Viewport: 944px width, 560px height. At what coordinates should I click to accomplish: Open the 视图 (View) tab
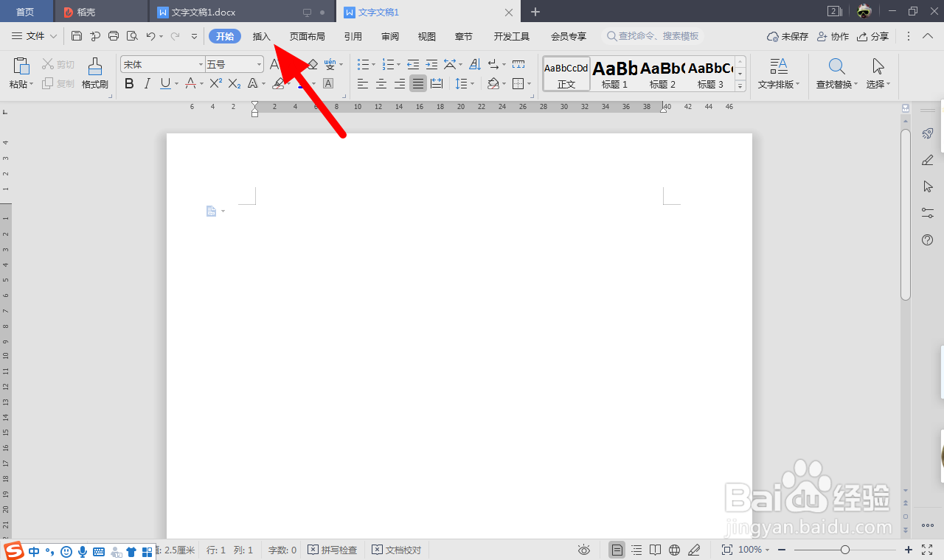pos(427,36)
